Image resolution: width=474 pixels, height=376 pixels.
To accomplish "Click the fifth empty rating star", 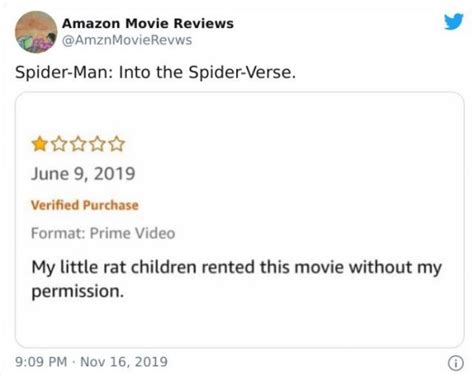I will [117, 144].
